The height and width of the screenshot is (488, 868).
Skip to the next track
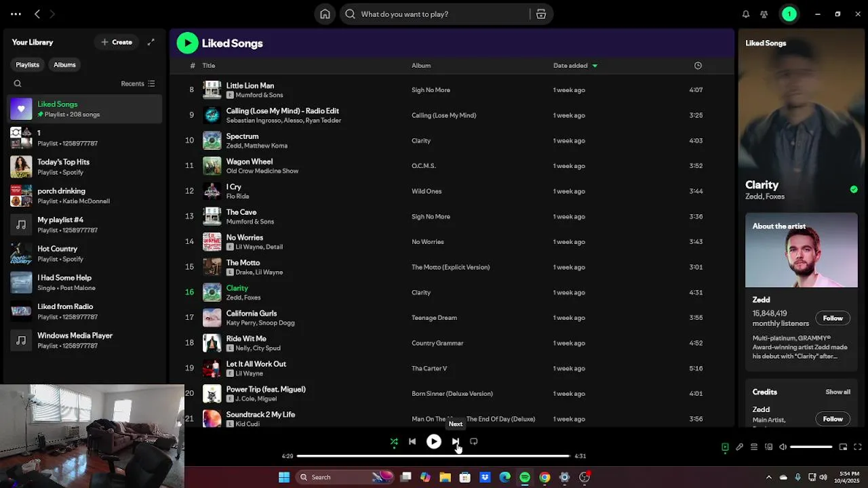click(455, 442)
